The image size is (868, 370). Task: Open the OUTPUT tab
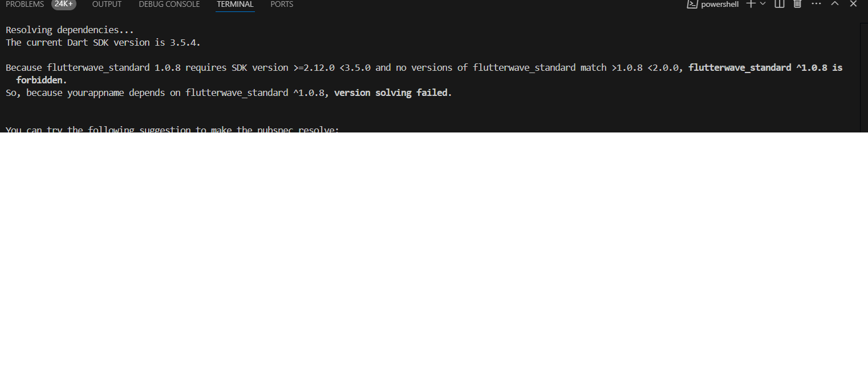click(107, 4)
